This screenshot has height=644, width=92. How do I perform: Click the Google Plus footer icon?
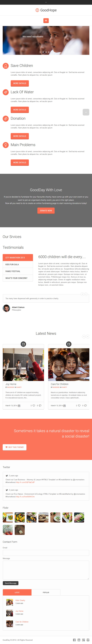tap(83, 640)
